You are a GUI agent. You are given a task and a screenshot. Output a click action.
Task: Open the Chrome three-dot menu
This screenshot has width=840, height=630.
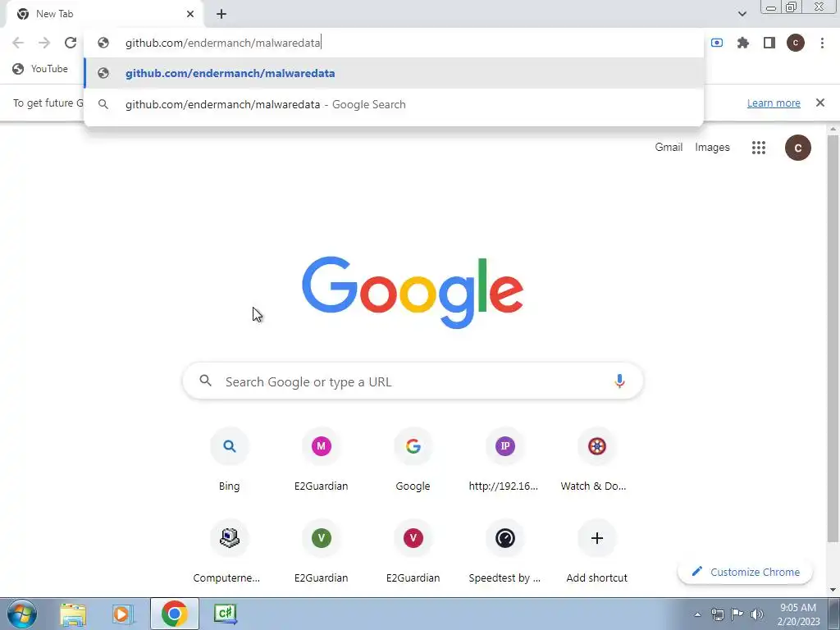pyautogui.click(x=822, y=43)
